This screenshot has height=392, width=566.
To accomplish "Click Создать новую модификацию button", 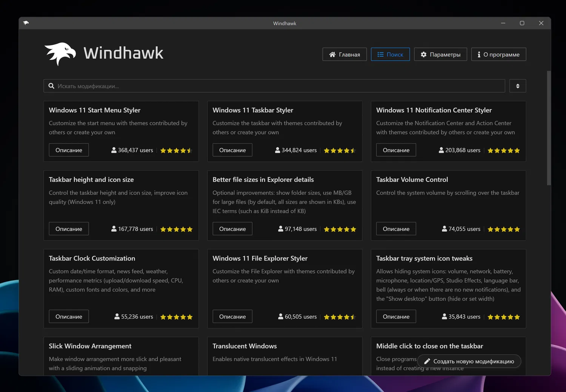I will [x=469, y=361].
